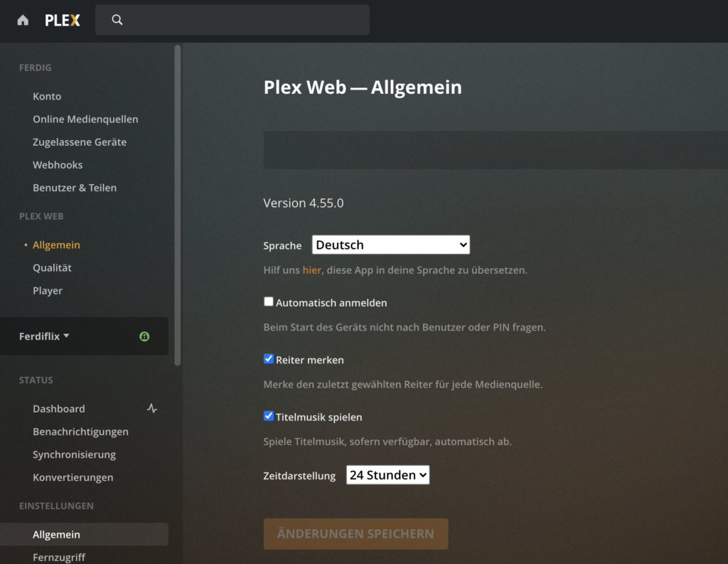728x564 pixels.
Task: Click the green lock icon beside Ferdiflix
Action: coord(144,336)
